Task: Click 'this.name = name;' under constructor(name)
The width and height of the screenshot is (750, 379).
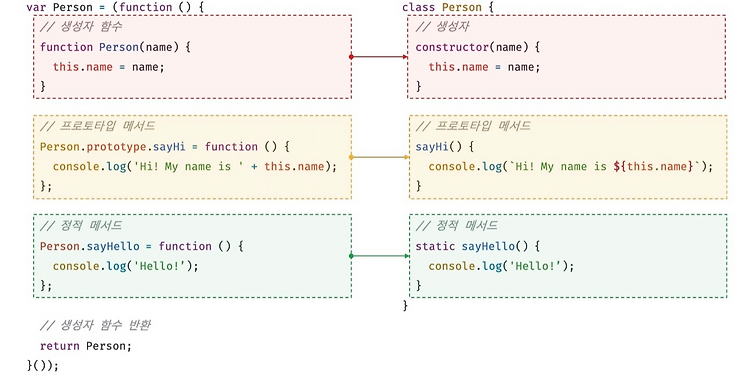Action: 484,67
